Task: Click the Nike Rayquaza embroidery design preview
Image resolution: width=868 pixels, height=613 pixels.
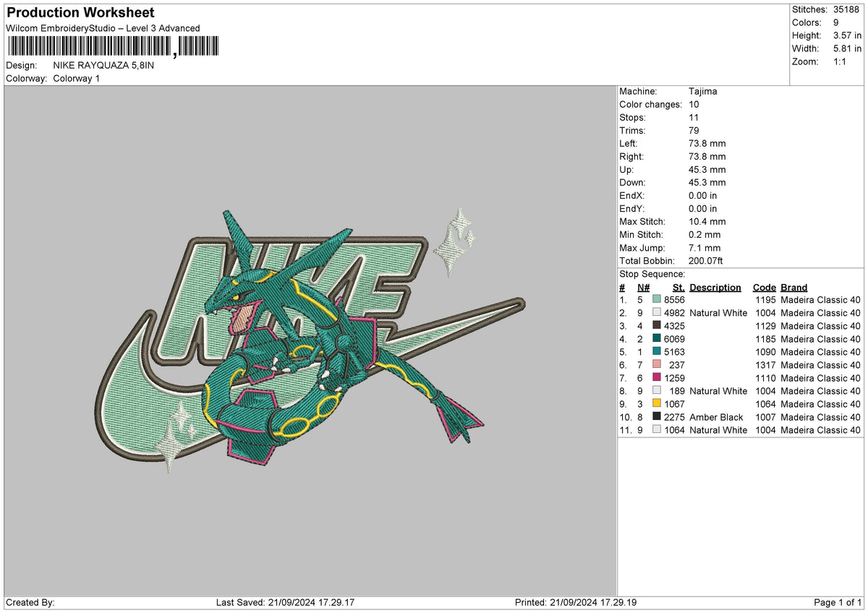Action: 311,341
